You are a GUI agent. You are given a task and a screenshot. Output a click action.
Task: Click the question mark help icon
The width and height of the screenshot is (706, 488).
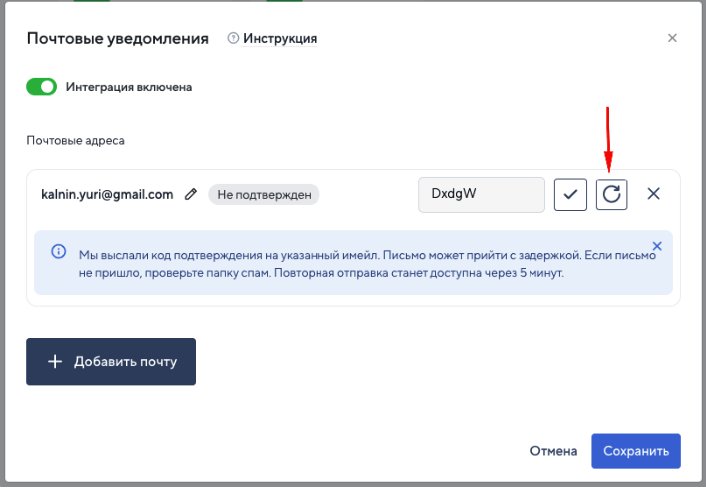click(x=233, y=39)
